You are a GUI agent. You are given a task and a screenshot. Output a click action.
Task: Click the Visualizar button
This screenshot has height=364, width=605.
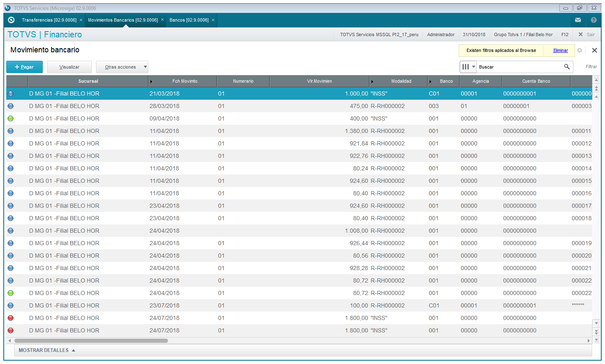(x=69, y=67)
